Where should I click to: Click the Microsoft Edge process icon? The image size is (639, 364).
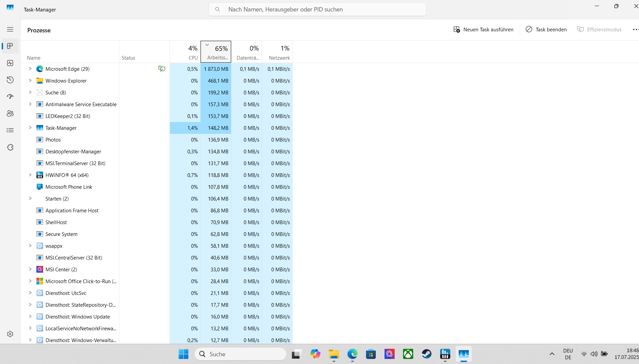pyautogui.click(x=40, y=69)
